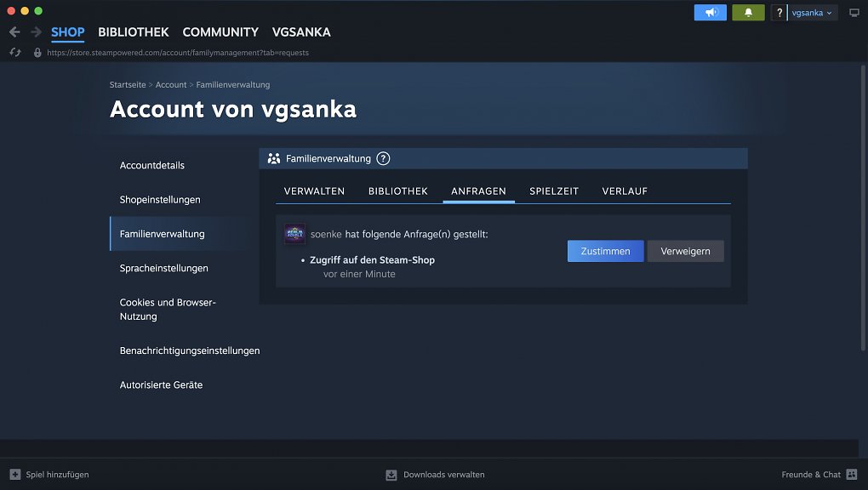Click Familienverwaltung in the breadcrumb
This screenshot has width=868, height=490.
tap(232, 85)
